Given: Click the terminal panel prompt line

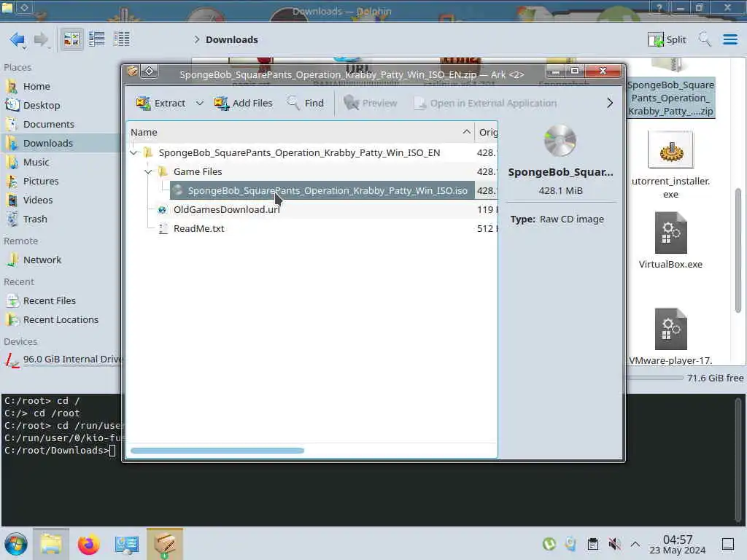Looking at the screenshot, I should point(60,451).
